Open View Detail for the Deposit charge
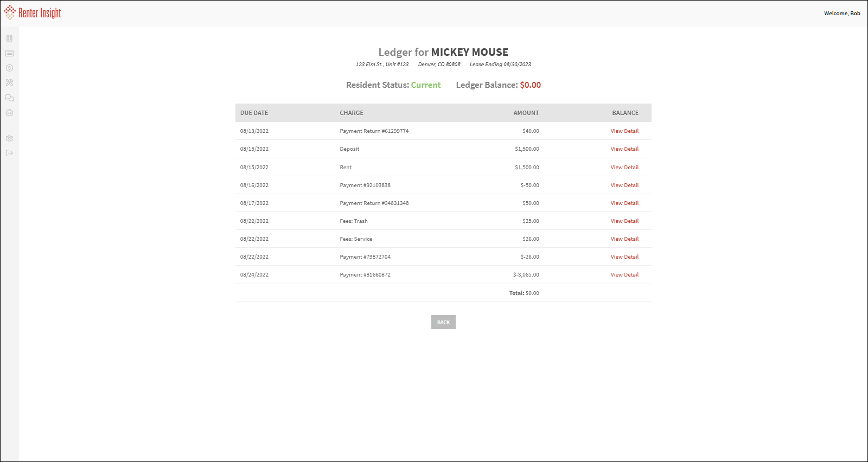This screenshot has width=868, height=462. (x=624, y=149)
